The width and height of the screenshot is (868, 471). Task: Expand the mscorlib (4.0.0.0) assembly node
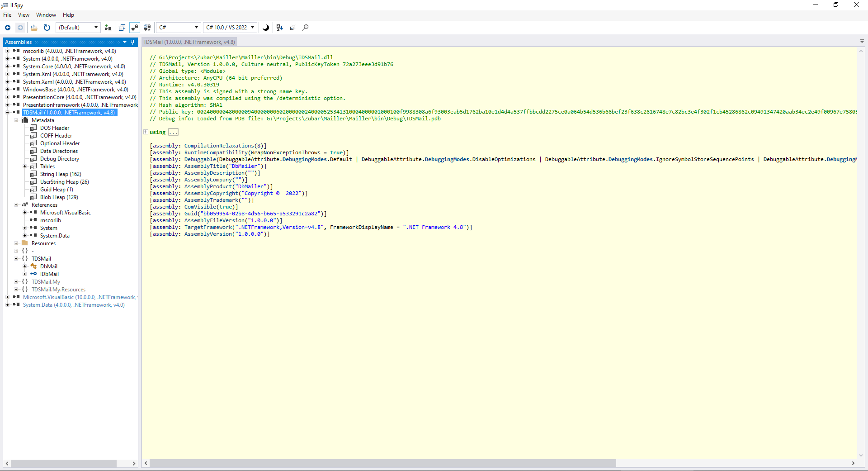tap(8, 51)
